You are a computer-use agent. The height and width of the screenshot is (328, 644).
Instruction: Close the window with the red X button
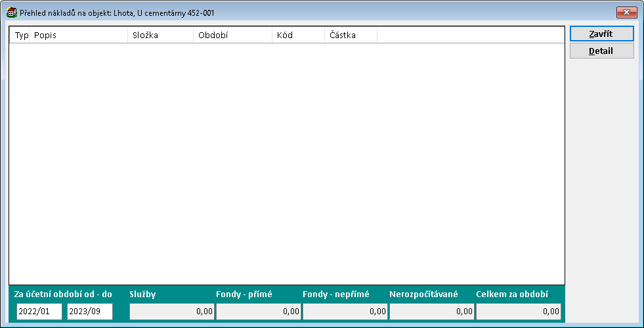627,12
